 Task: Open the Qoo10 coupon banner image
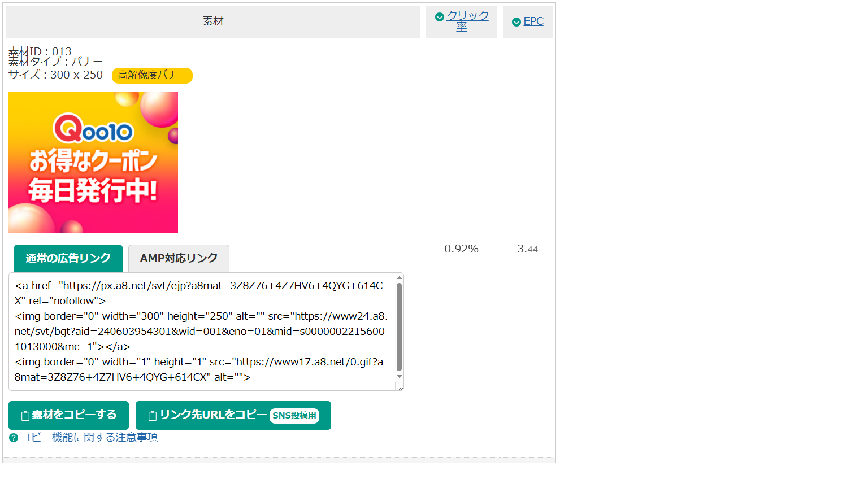point(93,163)
